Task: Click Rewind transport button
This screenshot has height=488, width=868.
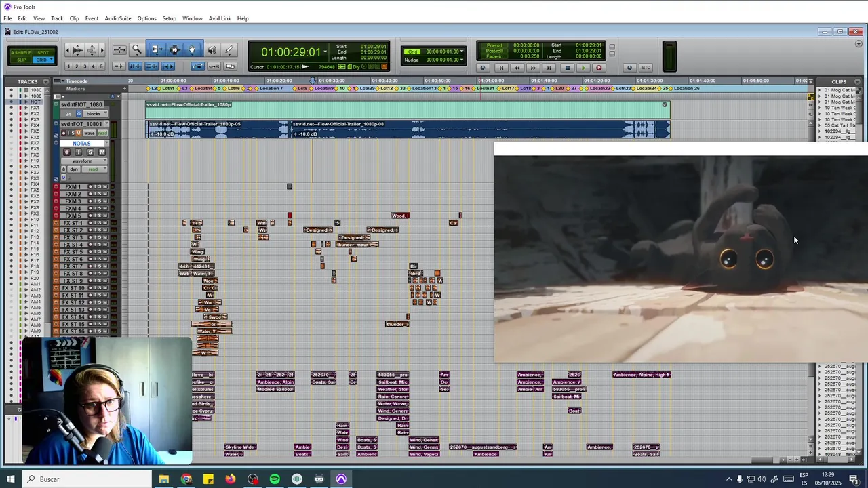Action: [x=517, y=68]
